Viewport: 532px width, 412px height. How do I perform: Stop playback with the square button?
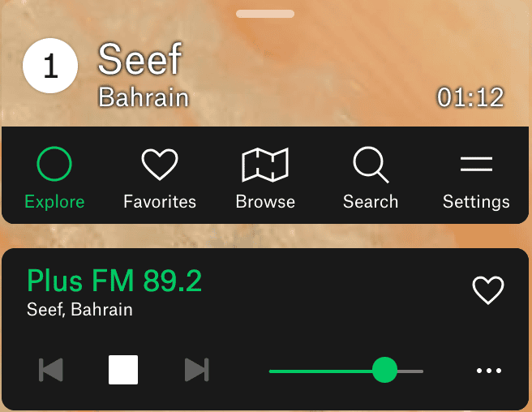coord(123,370)
